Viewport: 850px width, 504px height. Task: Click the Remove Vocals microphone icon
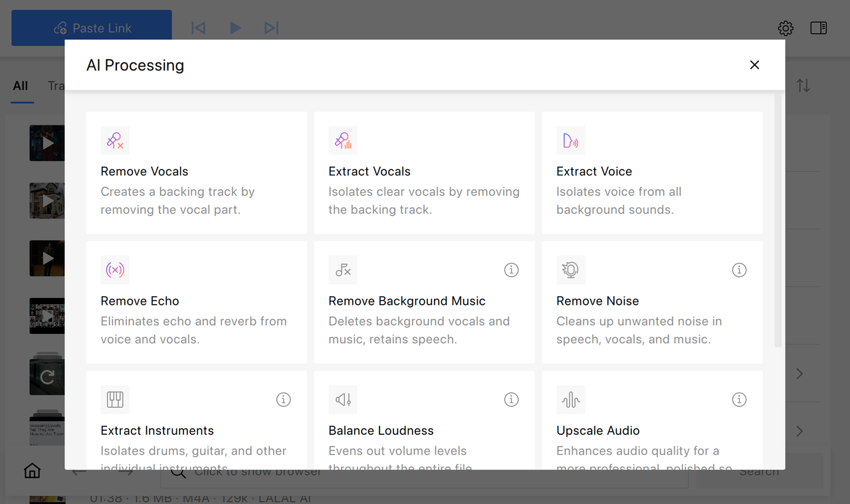[115, 141]
